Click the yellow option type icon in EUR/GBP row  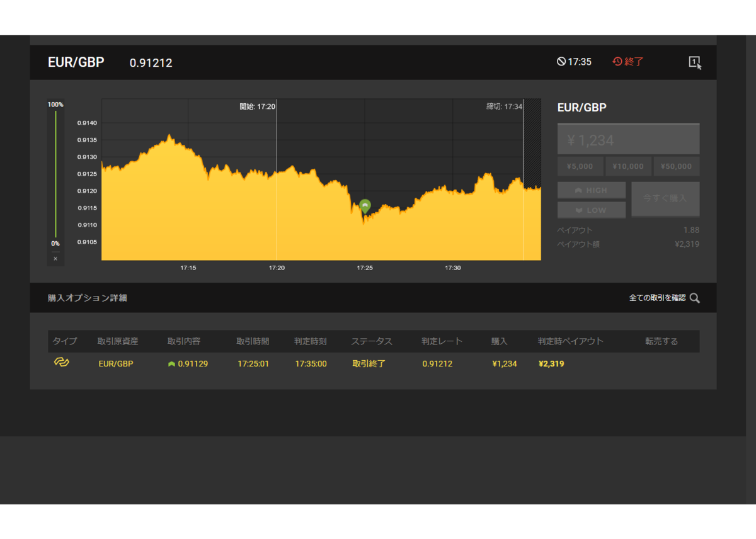[x=61, y=362]
